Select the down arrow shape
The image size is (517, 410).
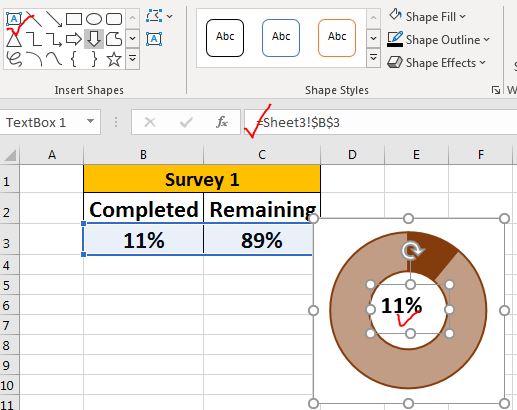(94, 39)
